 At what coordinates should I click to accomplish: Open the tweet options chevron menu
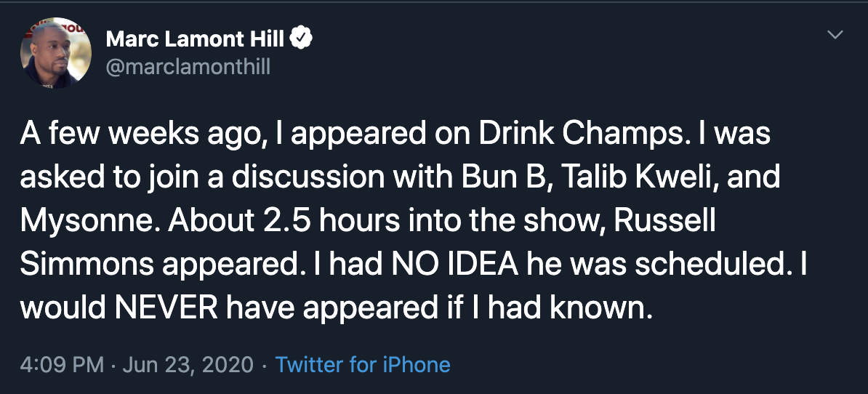point(836,35)
